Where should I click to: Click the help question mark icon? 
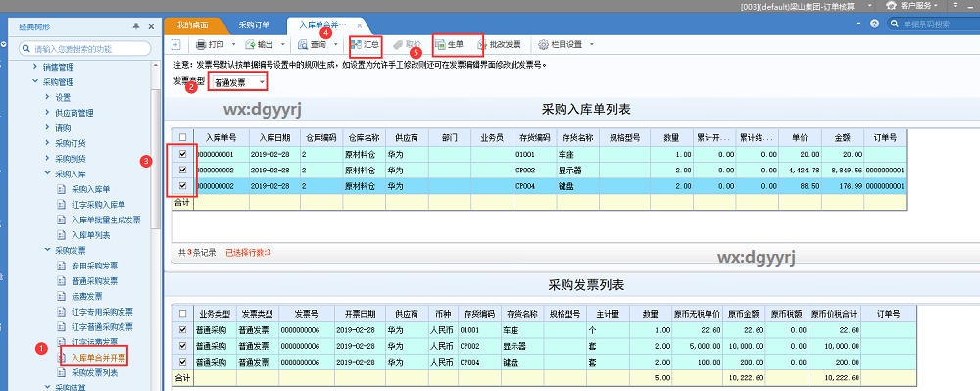(874, 24)
